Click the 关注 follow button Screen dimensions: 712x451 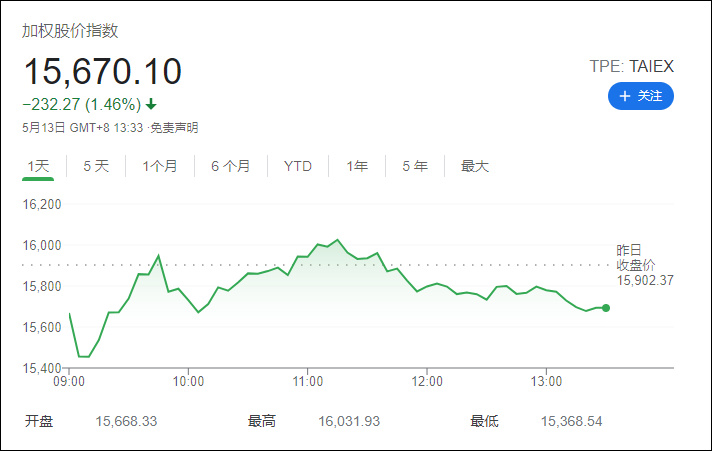tap(641, 96)
